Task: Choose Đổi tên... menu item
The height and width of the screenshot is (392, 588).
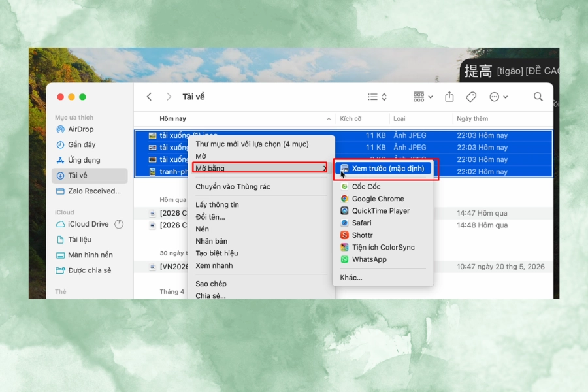Action: 261,217
